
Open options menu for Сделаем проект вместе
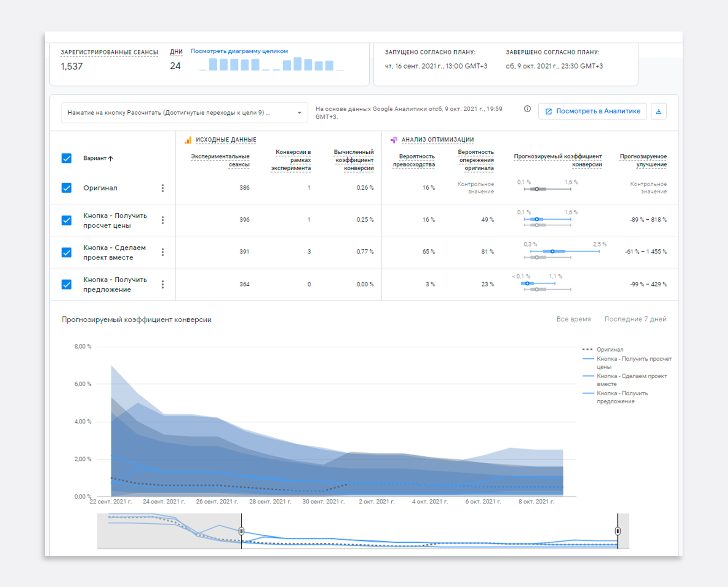163,252
